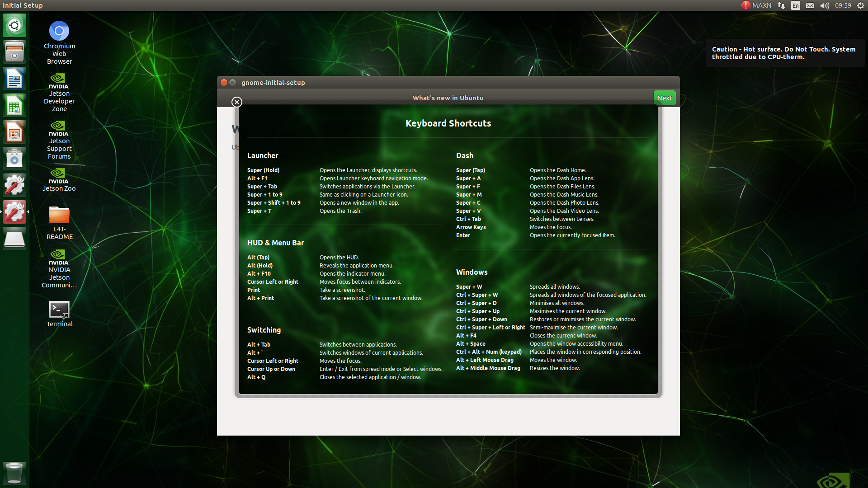Click the Ctrl + Super + D shortcut

[x=476, y=303]
